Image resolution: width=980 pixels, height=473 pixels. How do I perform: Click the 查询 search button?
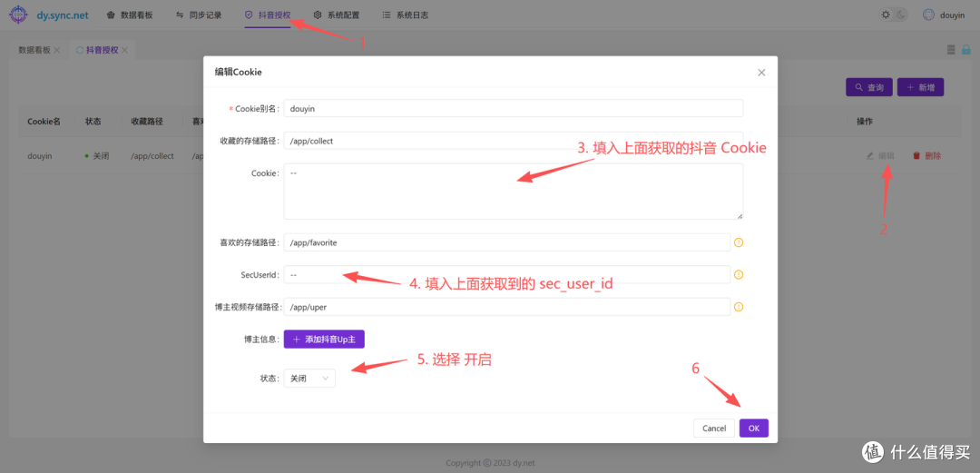click(868, 87)
